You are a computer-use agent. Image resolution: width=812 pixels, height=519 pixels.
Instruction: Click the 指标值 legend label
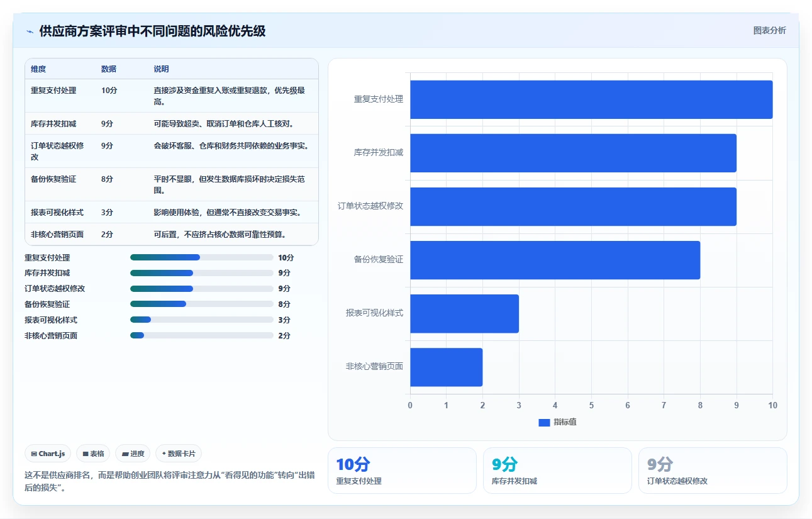tap(565, 422)
